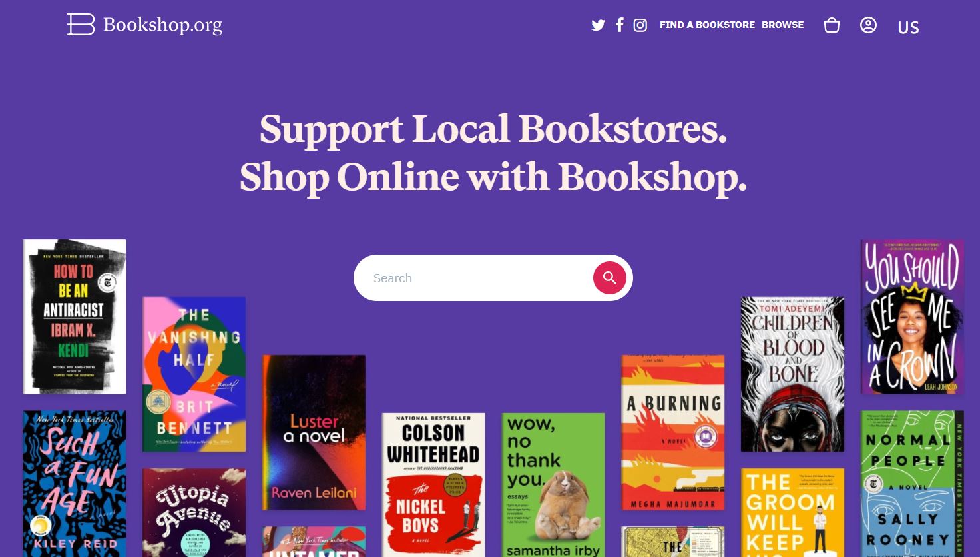Open Bookshop's Twitter page icon
Screen dimensions: 980x557
point(598,25)
